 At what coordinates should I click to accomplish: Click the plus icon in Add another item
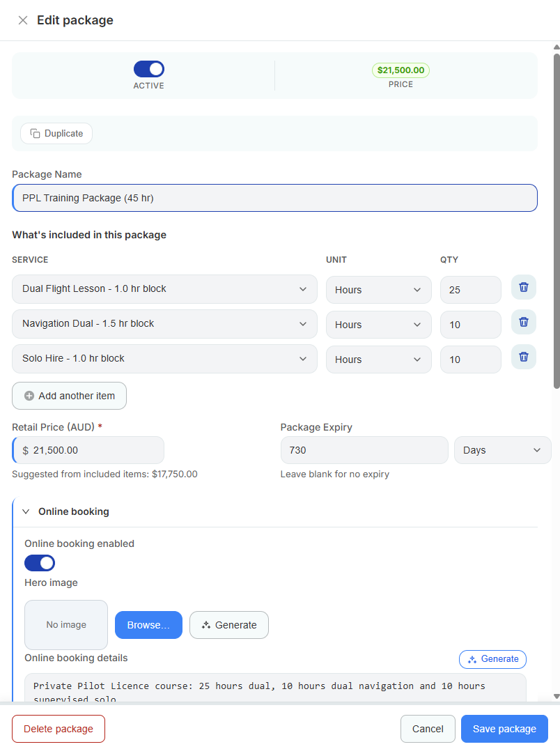[29, 396]
